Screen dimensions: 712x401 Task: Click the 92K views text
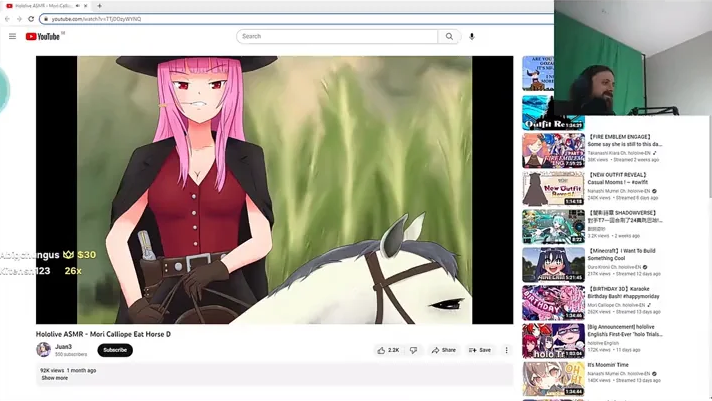52,371
